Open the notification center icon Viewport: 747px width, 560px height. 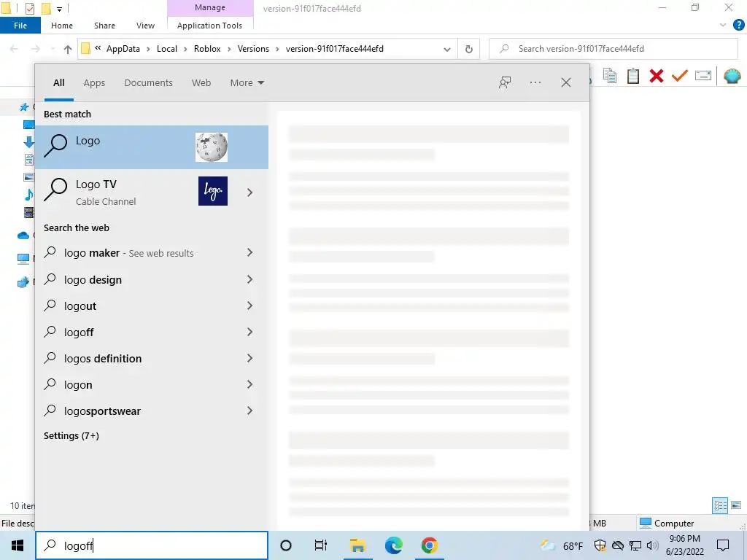723,545
